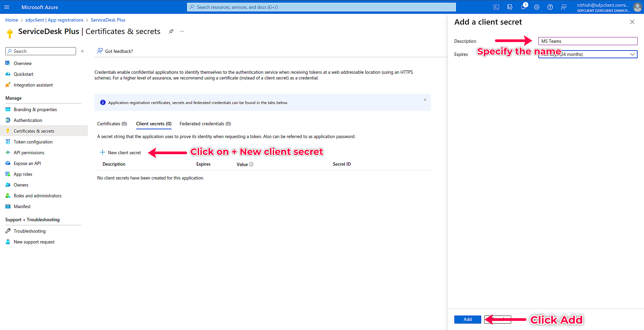The height and width of the screenshot is (330, 644).
Task: Open API permissions in sidebar
Action: 29,153
